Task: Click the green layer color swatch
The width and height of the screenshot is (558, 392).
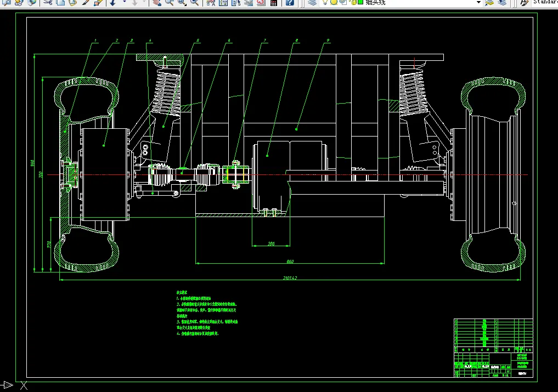Action: click(360, 2)
